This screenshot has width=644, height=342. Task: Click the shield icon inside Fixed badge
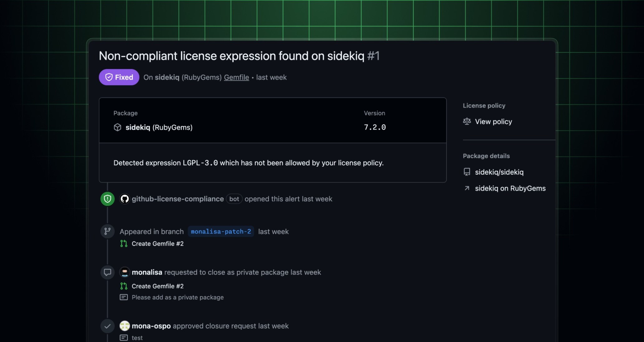(109, 77)
